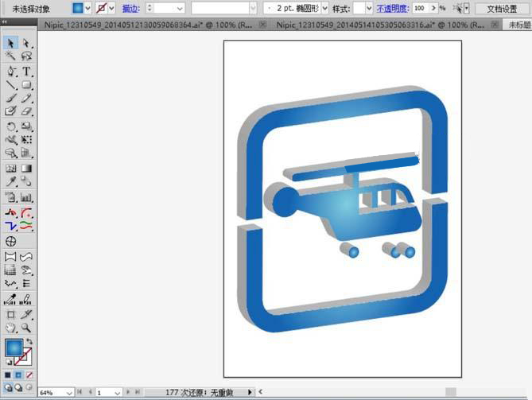Pick the Pen tool
The image size is (532, 400).
10,72
